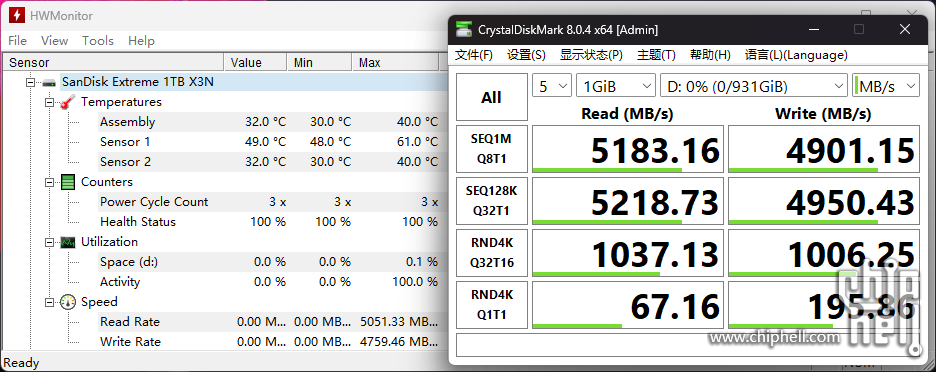
Task: Collapse the Utilization tree branch
Action: click(x=50, y=242)
